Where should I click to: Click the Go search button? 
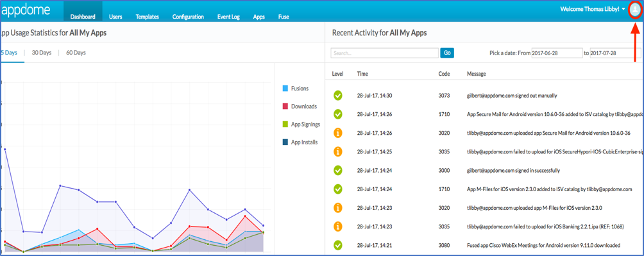click(447, 53)
